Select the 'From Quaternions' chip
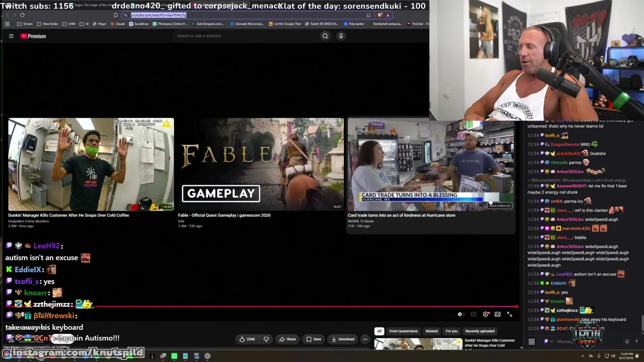The width and height of the screenshot is (644, 362). (x=404, y=331)
